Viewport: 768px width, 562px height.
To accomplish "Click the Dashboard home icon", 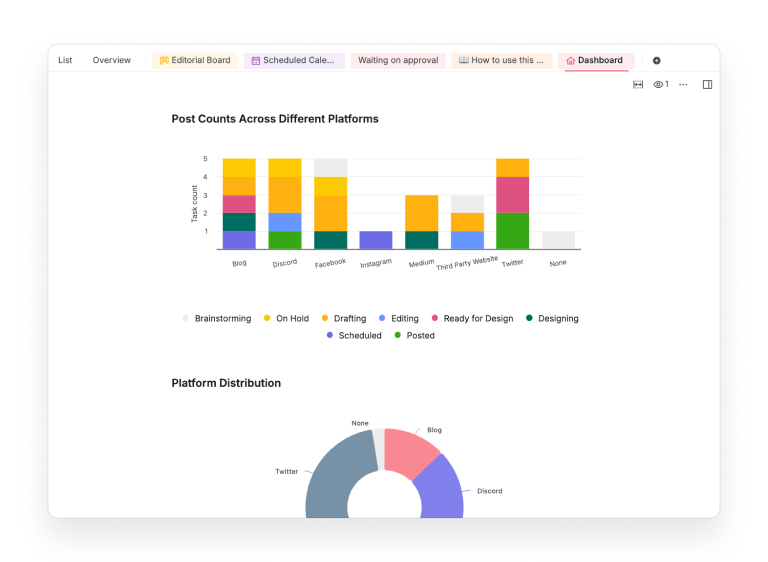I will click(x=571, y=60).
